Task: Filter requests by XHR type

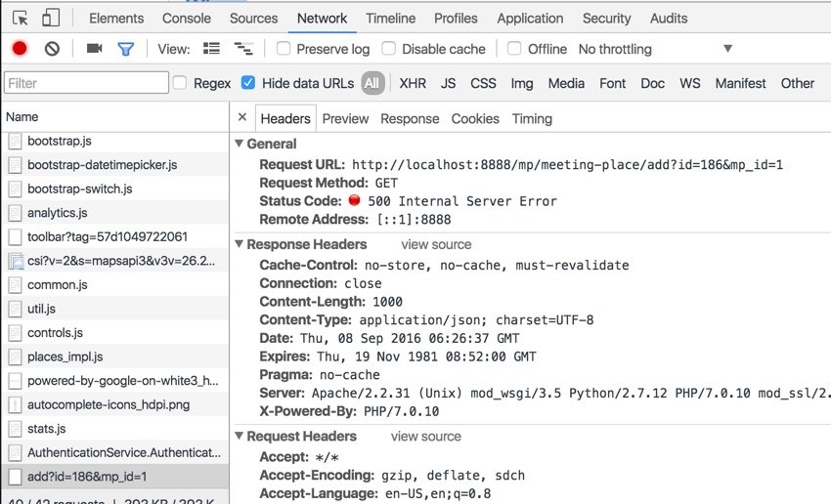Action: 413,83
